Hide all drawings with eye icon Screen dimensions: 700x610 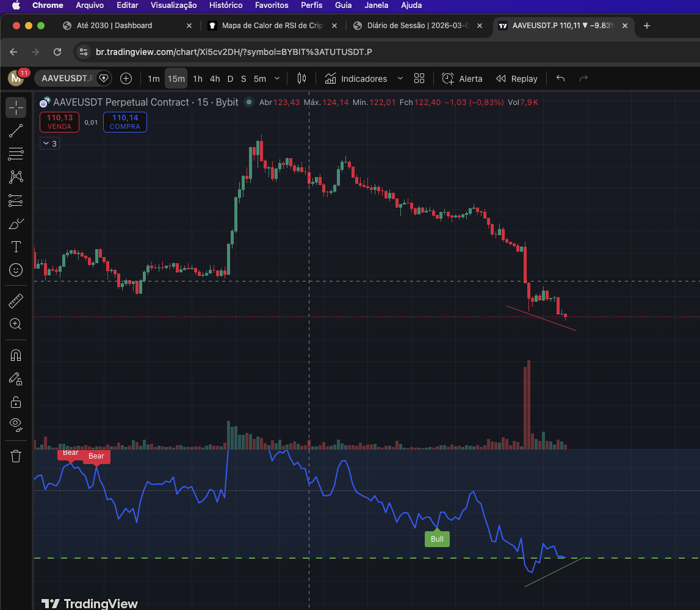point(16,424)
